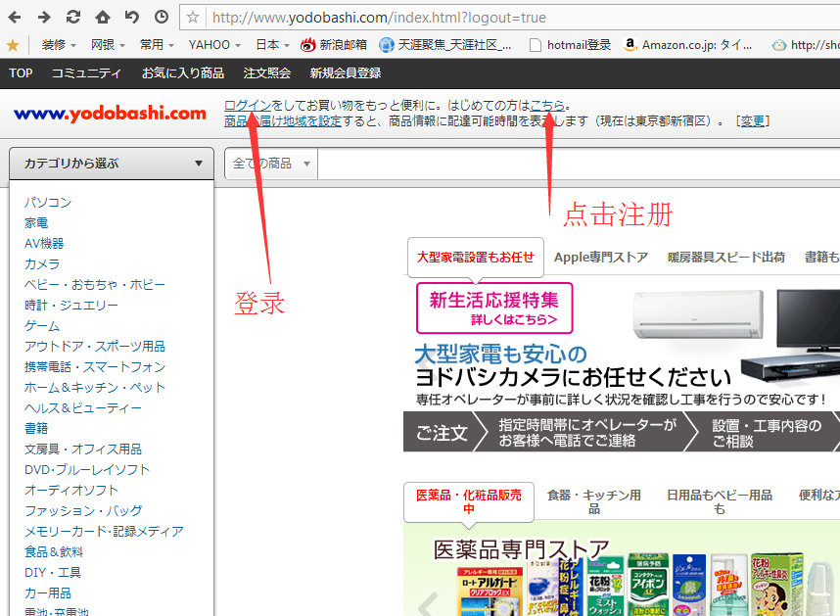Viewport: 840px width, 616px height.
Task: Open the オーディオソフト category
Action: point(71,490)
